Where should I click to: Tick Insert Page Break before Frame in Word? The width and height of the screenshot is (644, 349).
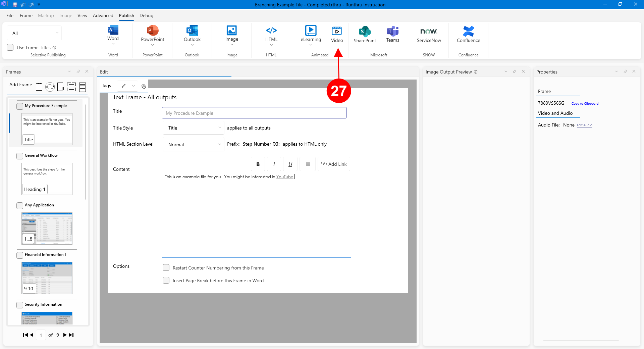tap(166, 281)
